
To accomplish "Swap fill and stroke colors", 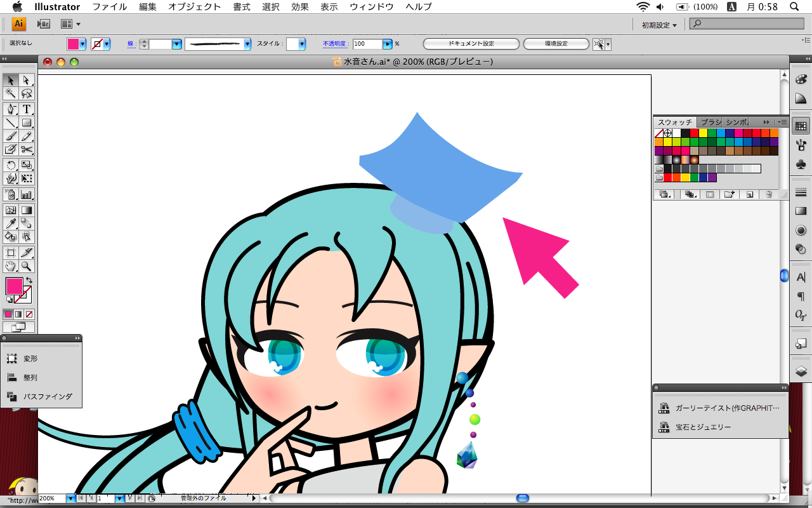I will click(29, 280).
